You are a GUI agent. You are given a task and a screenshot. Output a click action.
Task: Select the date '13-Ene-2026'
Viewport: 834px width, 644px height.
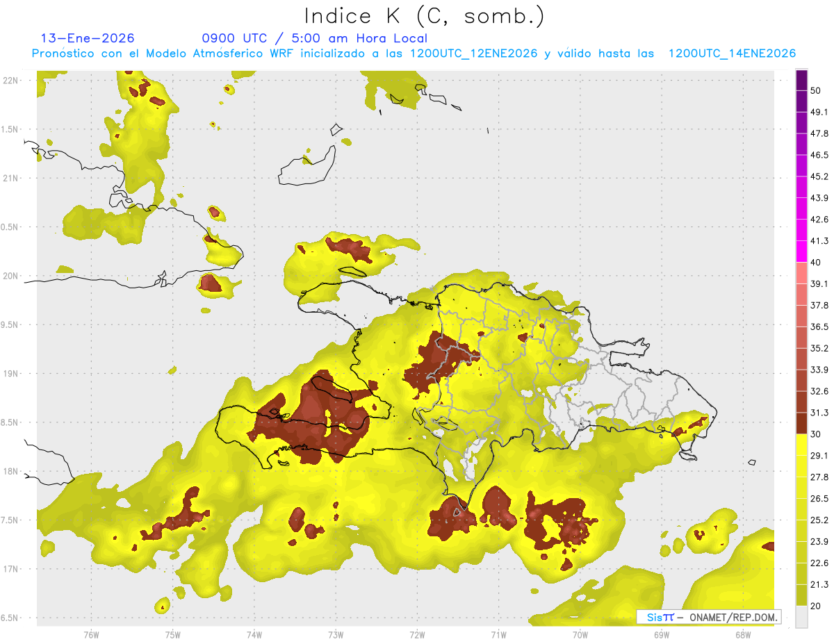[x=88, y=38]
